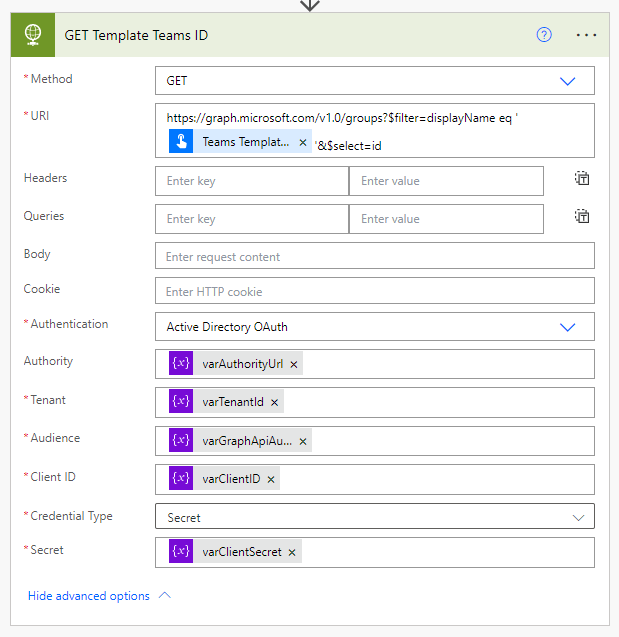Open the Method dropdown

tap(567, 81)
